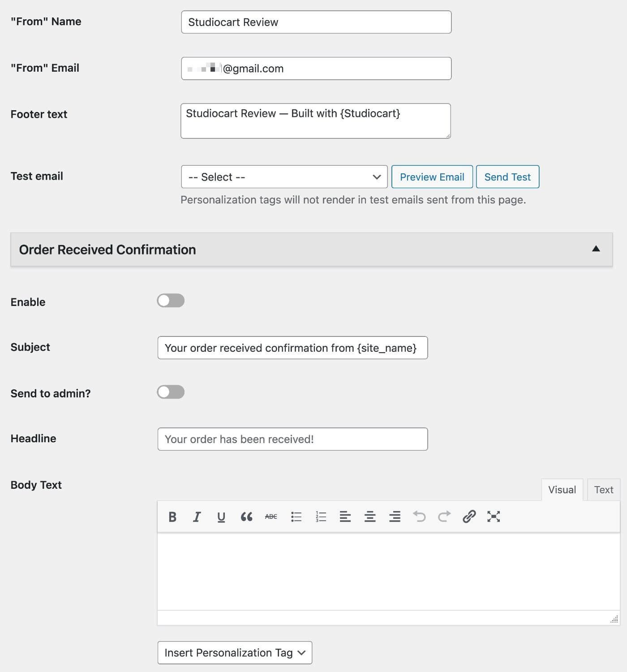Open the Test email Select dropdown
The width and height of the screenshot is (627, 672).
click(284, 177)
